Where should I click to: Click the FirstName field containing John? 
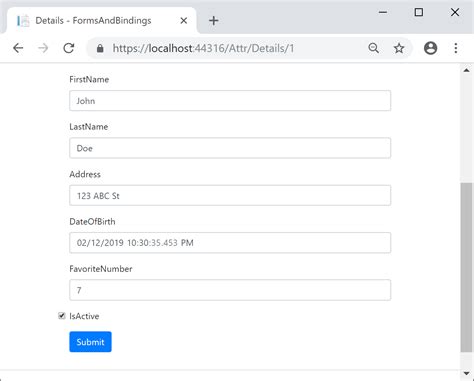pos(230,101)
